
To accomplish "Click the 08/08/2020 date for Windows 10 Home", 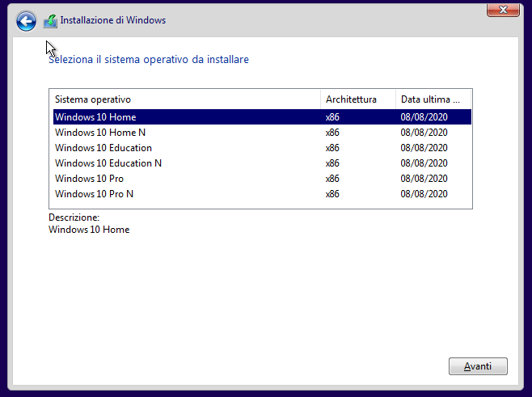I will pos(424,117).
